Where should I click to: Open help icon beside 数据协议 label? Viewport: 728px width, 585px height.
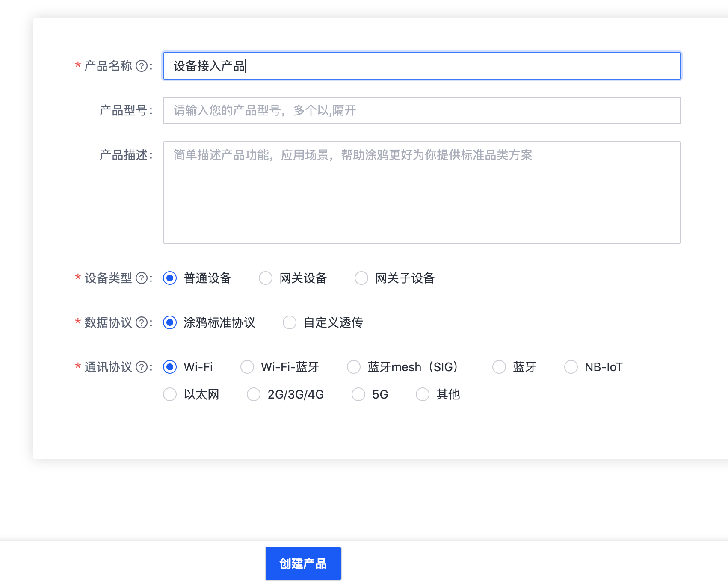142,322
